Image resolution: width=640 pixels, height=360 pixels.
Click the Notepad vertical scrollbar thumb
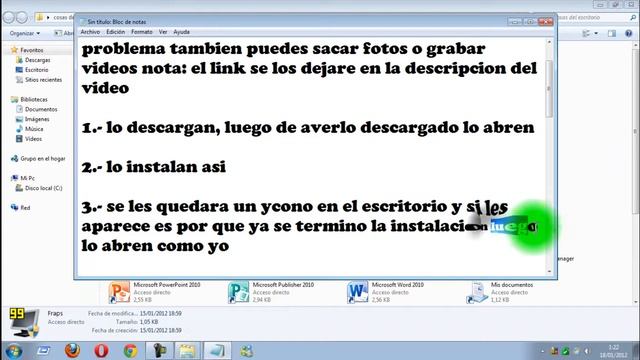(549, 89)
